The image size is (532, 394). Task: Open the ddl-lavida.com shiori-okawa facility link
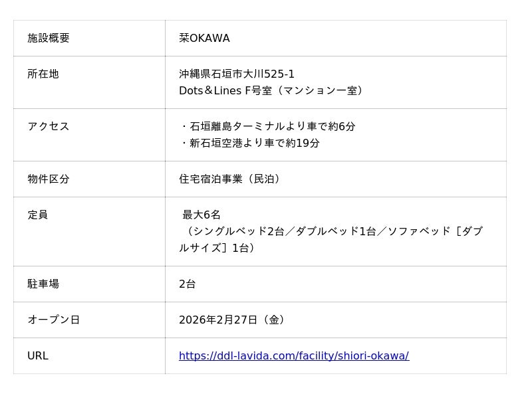point(293,356)
